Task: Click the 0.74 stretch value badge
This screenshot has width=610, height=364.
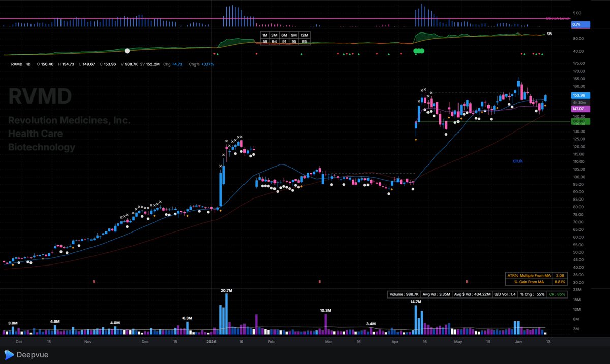Action: pyautogui.click(x=580, y=24)
